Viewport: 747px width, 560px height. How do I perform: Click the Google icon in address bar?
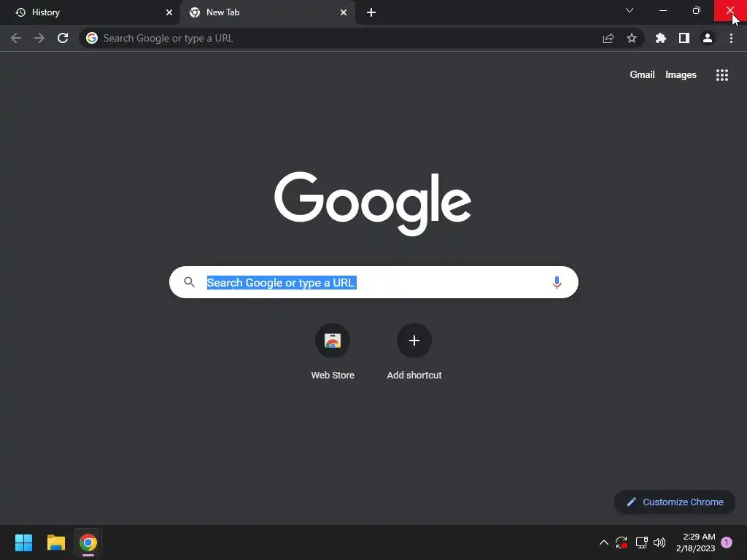point(92,38)
